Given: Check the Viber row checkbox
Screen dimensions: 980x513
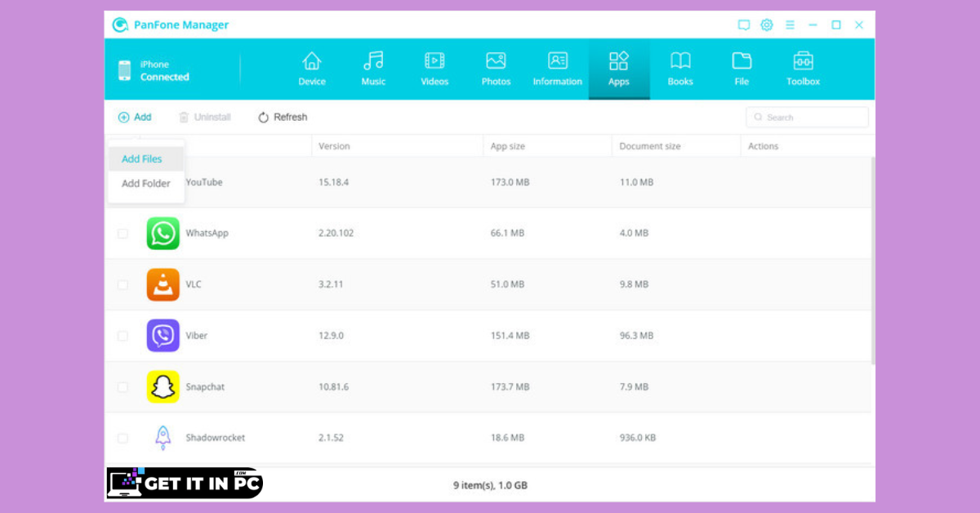Looking at the screenshot, I should [x=122, y=336].
